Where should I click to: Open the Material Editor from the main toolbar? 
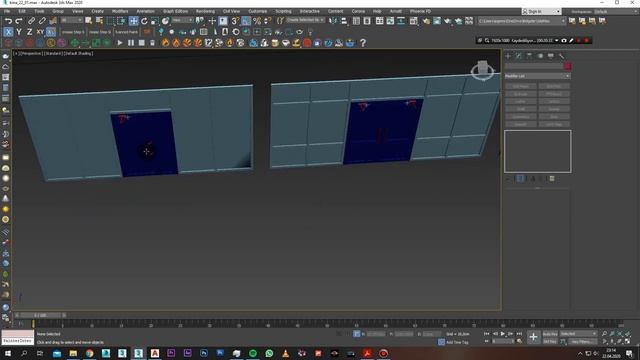413,20
